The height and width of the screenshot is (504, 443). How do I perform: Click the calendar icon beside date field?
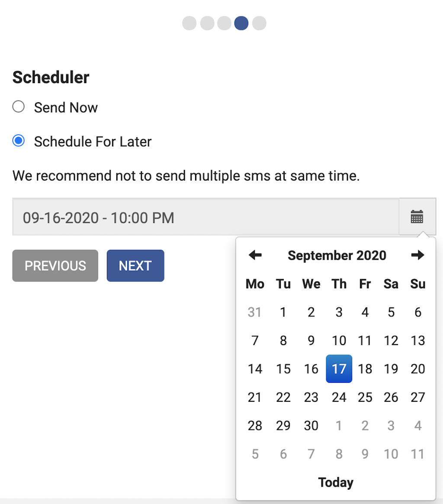(x=417, y=217)
